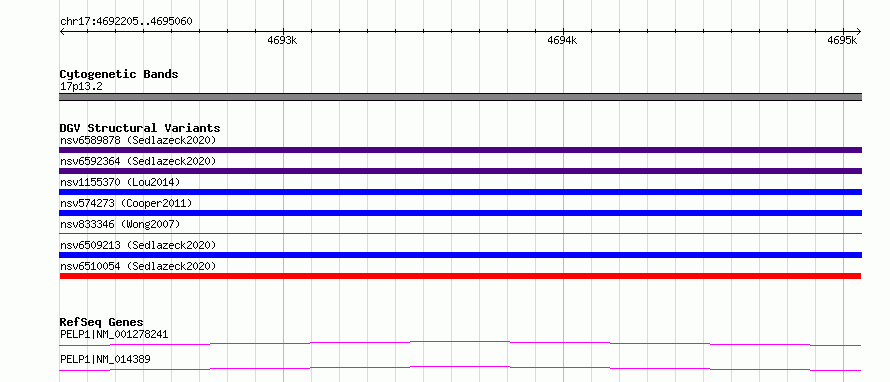Select the thick red nsv6510054 variant bar
Image resolution: width=890 pixels, height=382 pixels.
pos(460,276)
